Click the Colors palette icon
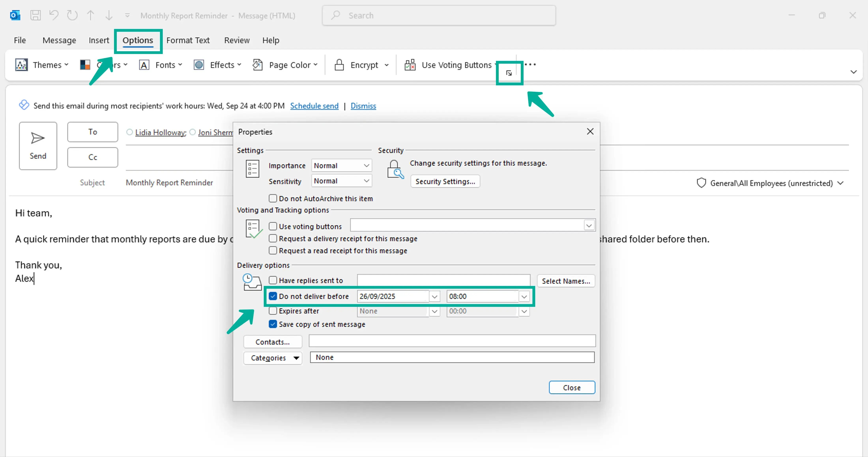868x457 pixels. click(85, 65)
